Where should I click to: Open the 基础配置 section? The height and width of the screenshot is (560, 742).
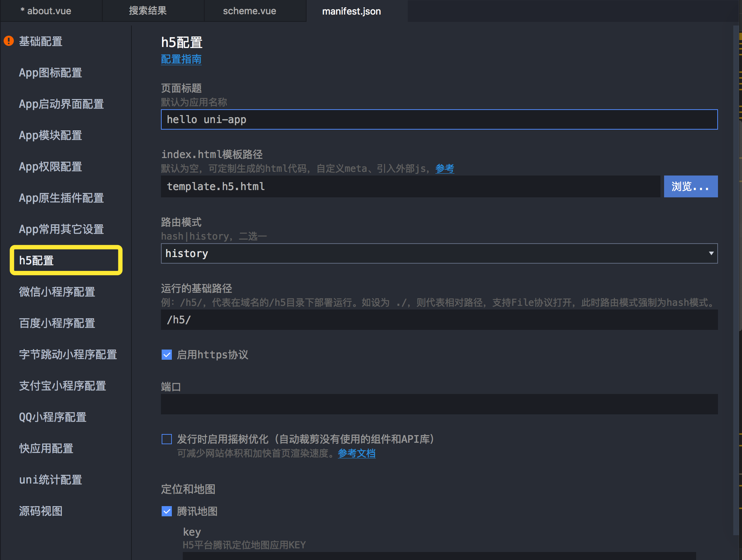point(40,42)
